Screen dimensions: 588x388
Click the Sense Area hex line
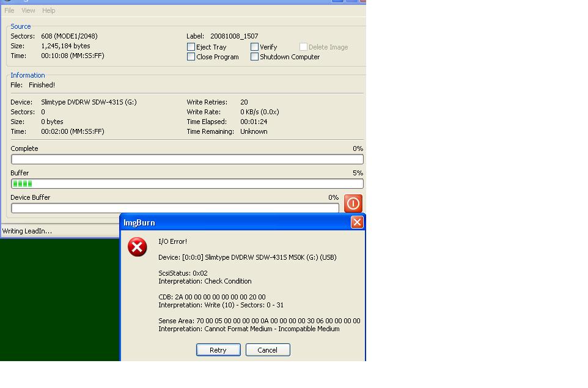pos(259,321)
